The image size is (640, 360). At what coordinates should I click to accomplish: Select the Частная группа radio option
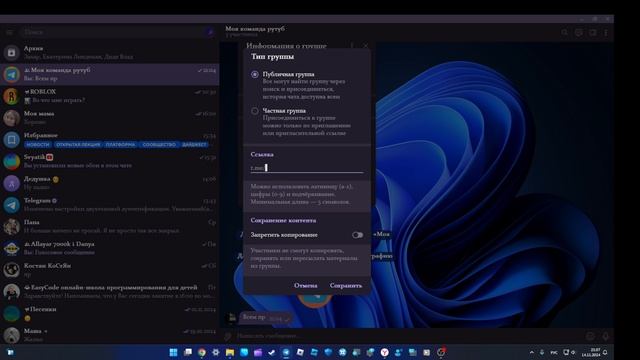click(x=255, y=111)
